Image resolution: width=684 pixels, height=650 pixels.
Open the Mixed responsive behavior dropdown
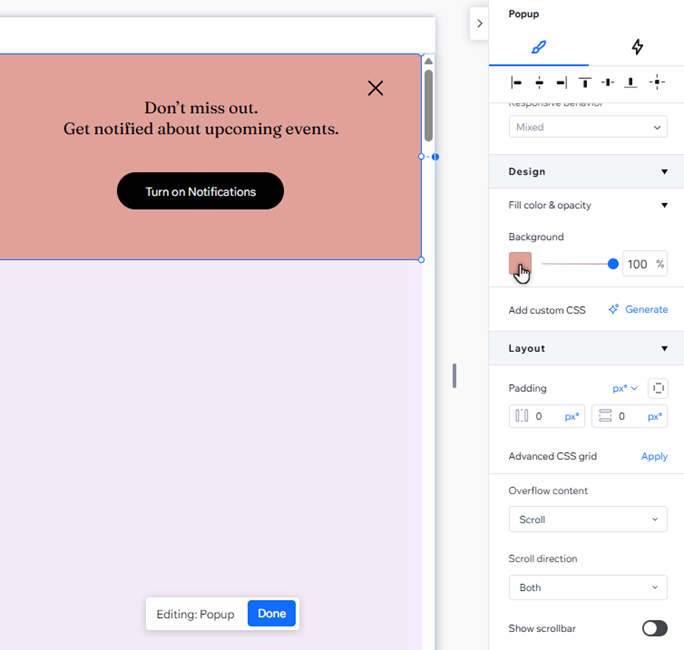tap(588, 127)
